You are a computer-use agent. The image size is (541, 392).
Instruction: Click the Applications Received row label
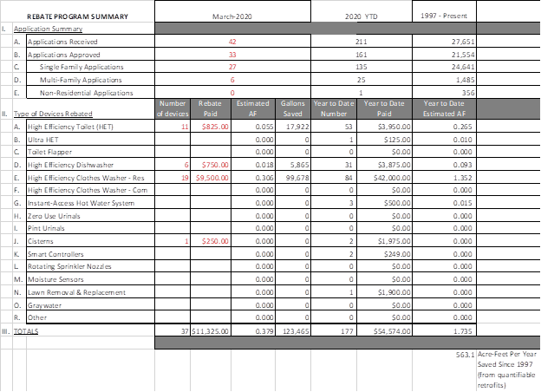(62, 41)
